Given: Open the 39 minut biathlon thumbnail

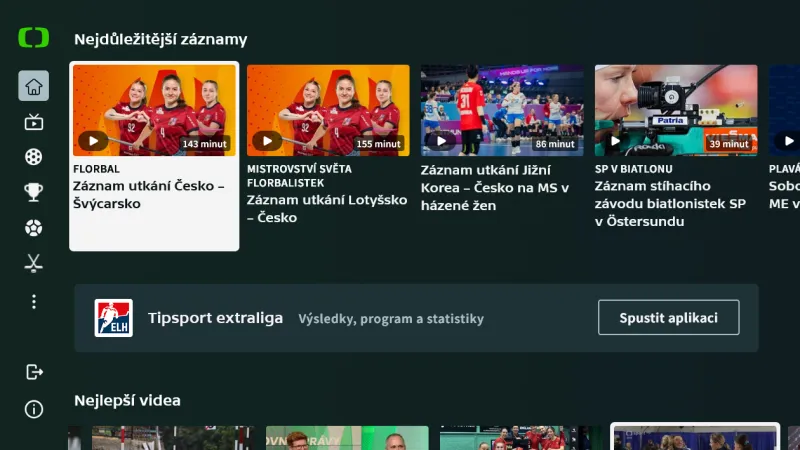Looking at the screenshot, I should [x=676, y=110].
